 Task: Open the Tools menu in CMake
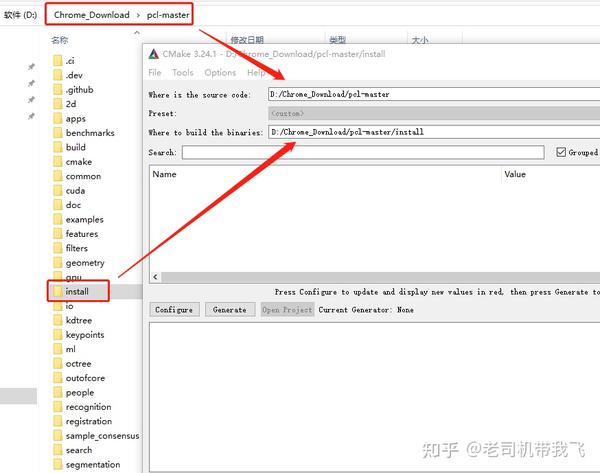[x=183, y=72]
